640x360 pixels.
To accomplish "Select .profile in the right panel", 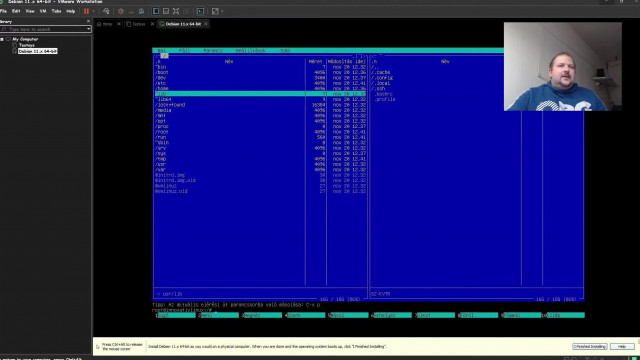I will 384,99.
